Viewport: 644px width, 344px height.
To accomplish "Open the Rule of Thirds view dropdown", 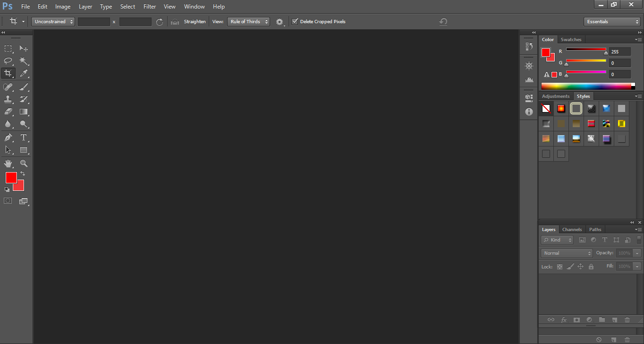I will (248, 21).
